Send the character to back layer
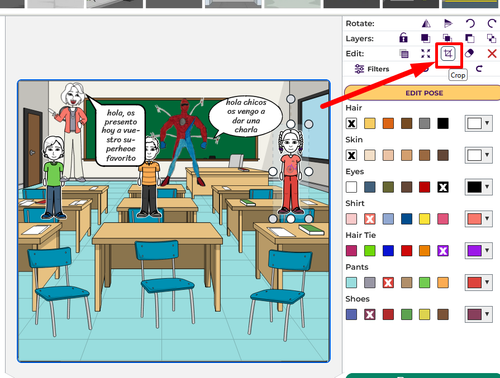This screenshot has width=500, height=378. [x=492, y=38]
